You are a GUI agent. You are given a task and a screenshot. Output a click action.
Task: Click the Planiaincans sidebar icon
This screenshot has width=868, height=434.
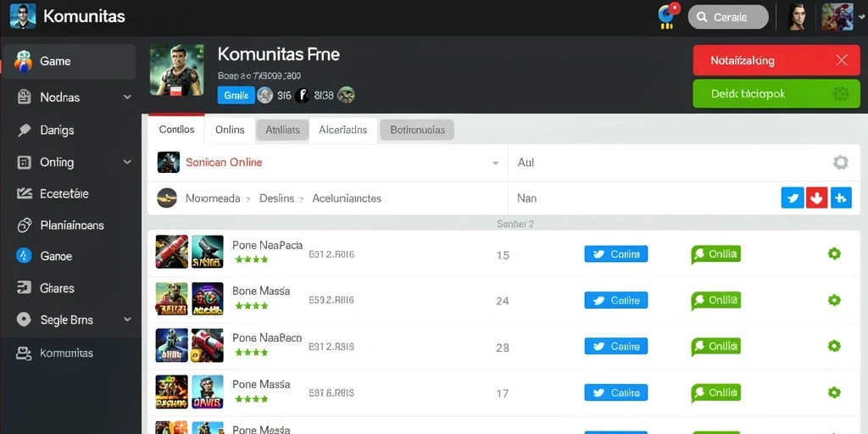24,225
